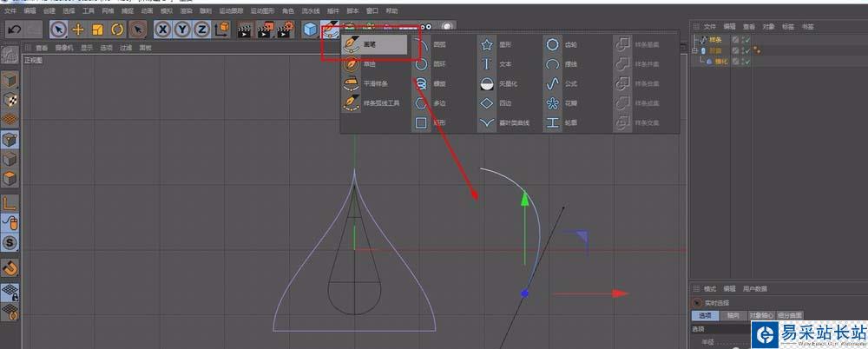Toggle green checkmark on 样条 object row

[x=748, y=40]
